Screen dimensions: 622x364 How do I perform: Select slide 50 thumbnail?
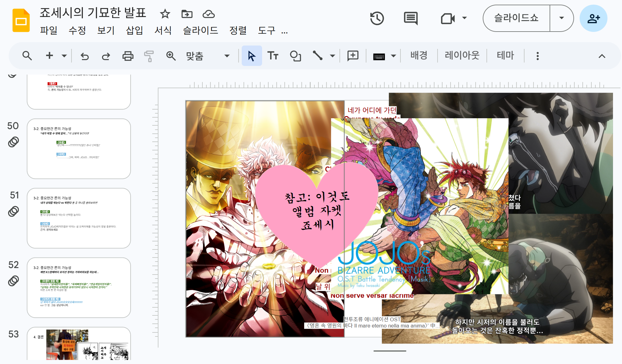pyautogui.click(x=79, y=149)
